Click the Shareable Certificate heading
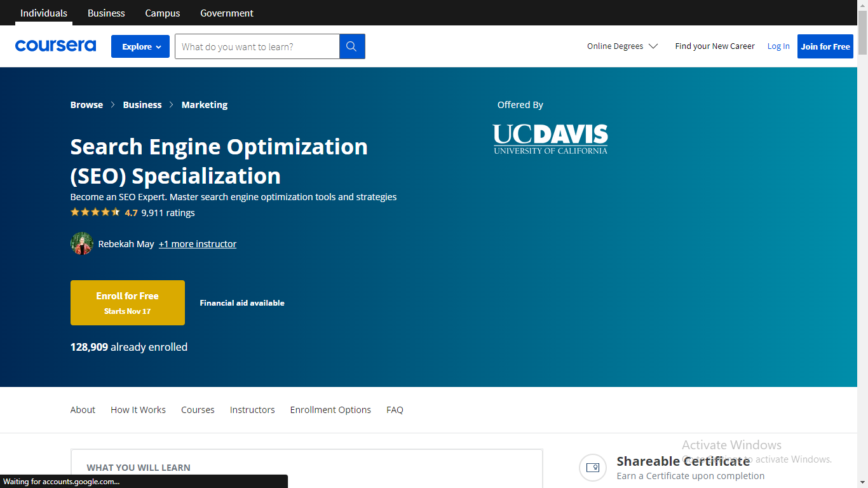This screenshot has width=868, height=488. point(683,461)
